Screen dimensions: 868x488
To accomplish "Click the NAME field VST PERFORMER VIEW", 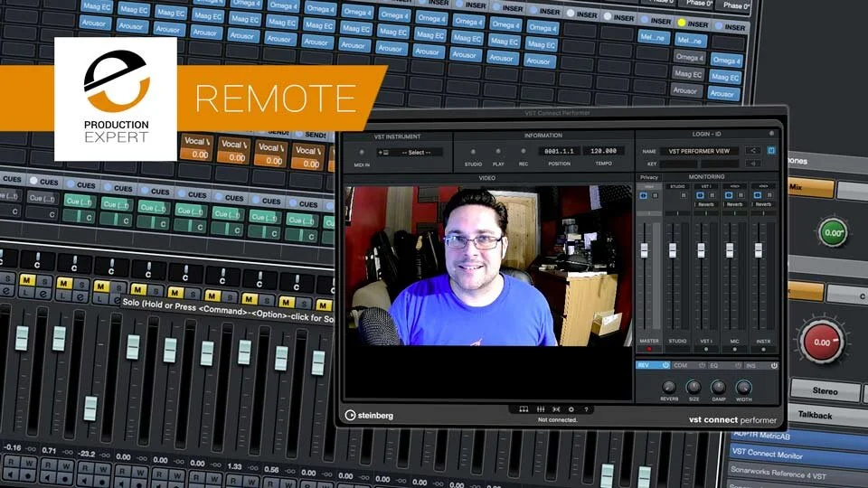I will pos(699,151).
